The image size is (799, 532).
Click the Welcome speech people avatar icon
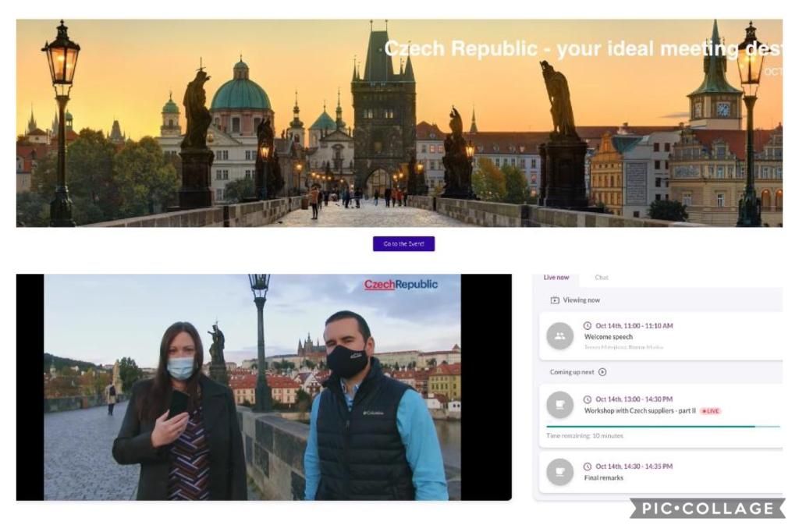coord(559,336)
